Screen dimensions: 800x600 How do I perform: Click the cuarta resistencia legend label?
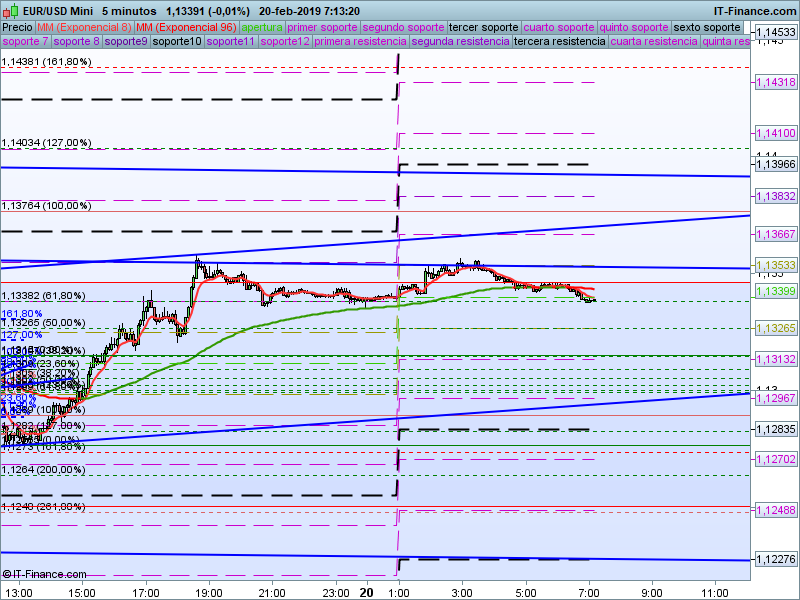tap(653, 42)
